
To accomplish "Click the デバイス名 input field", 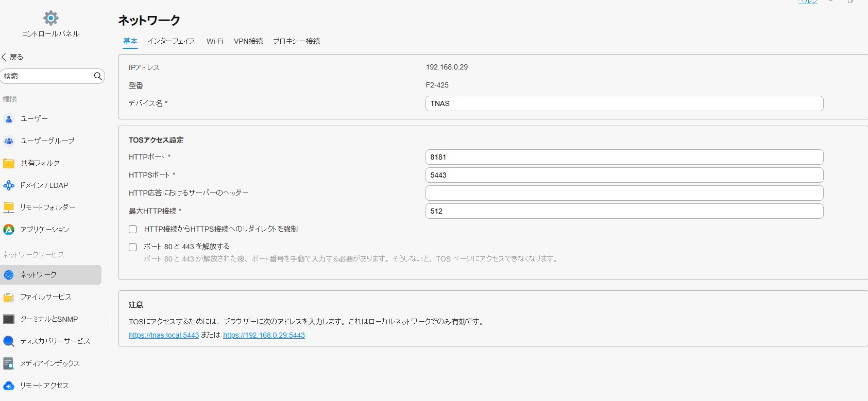I will 624,103.
